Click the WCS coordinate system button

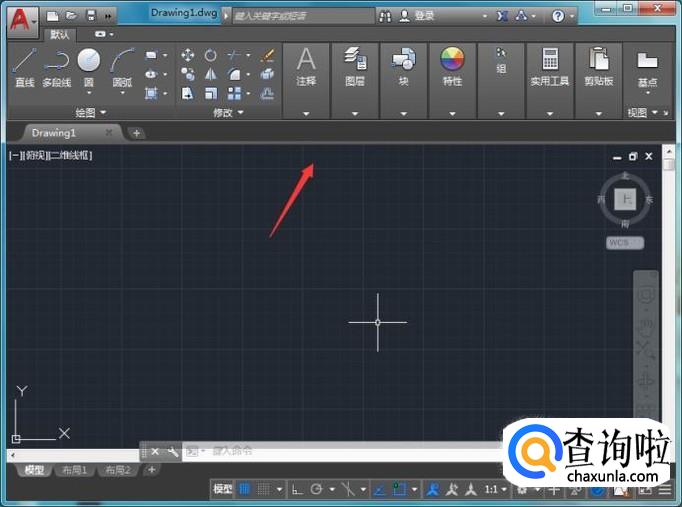[x=624, y=242]
